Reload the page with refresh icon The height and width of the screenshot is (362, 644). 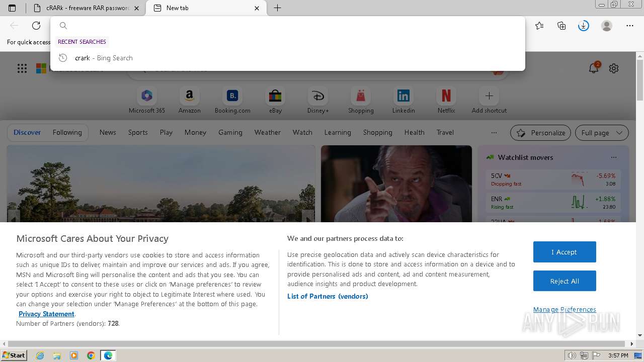[36, 26]
